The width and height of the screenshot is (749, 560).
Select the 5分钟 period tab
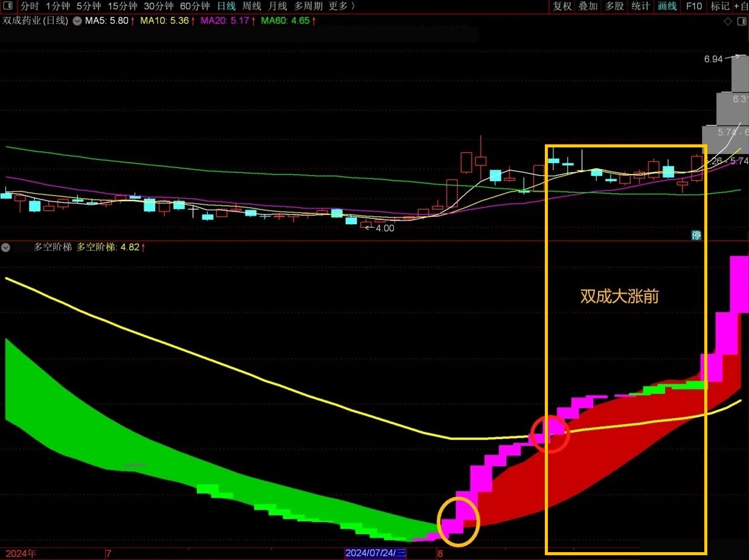[x=89, y=6]
